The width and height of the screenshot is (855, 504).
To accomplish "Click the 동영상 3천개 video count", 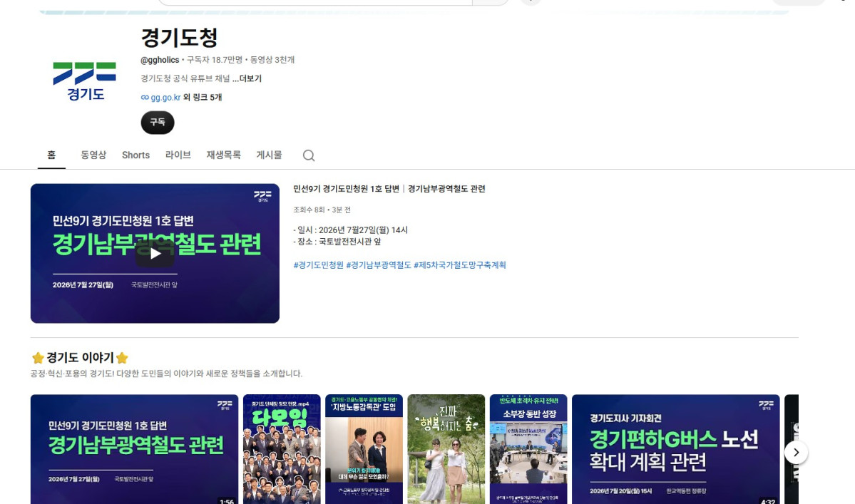I will click(x=272, y=60).
